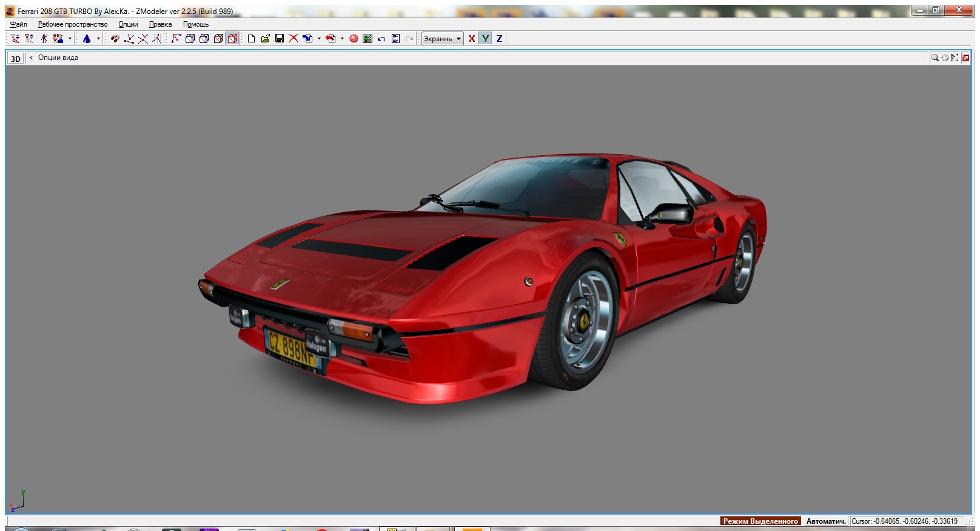The width and height of the screenshot is (980, 531).
Task: Click the viewport pan hand icon
Action: click(x=945, y=58)
